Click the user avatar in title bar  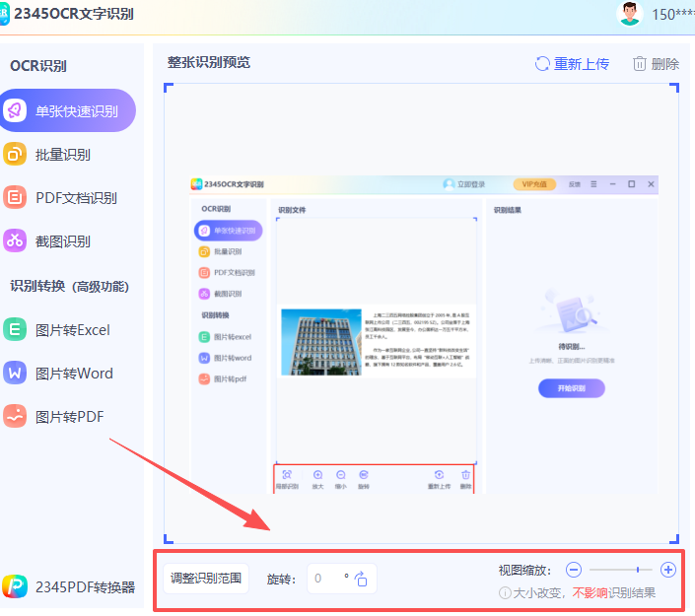pos(629,14)
